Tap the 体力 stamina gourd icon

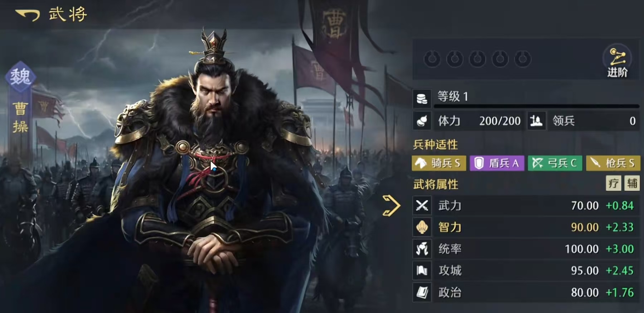422,121
